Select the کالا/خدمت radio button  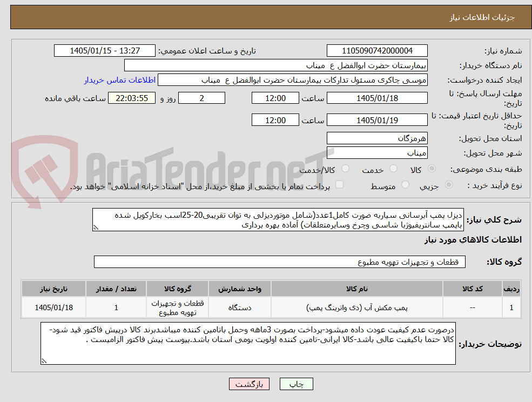(x=345, y=169)
